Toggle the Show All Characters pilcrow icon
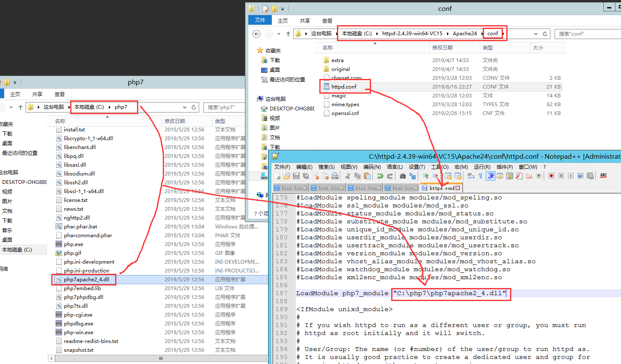 pyautogui.click(x=480, y=176)
